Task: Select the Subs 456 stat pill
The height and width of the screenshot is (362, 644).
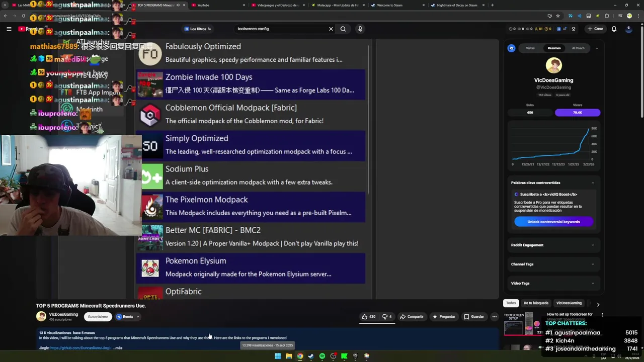Action: point(530,113)
